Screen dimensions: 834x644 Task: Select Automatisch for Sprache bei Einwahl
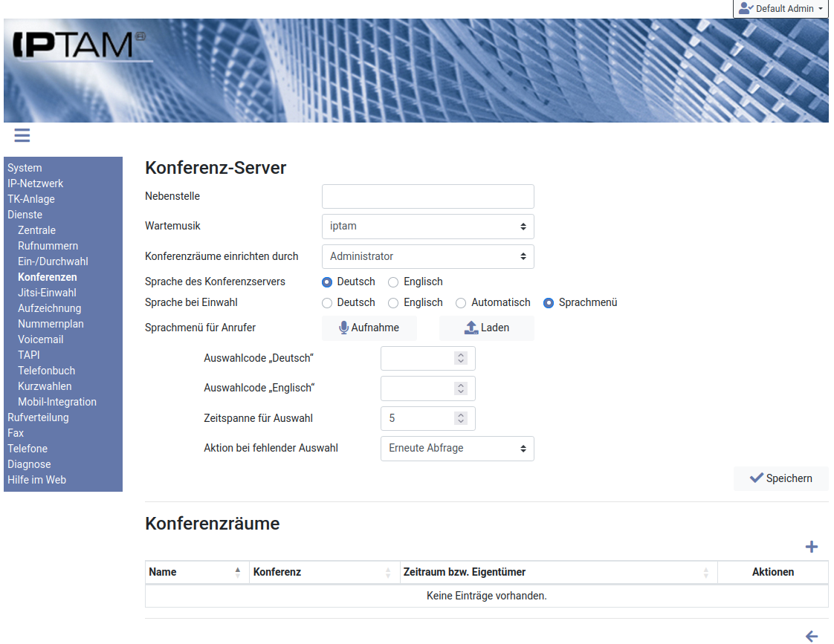461,303
